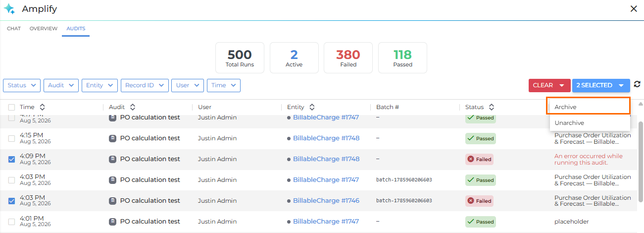Viewport: 644px width, 233px height.
Task: Choose Unarchive from the menu
Action: (x=590, y=122)
